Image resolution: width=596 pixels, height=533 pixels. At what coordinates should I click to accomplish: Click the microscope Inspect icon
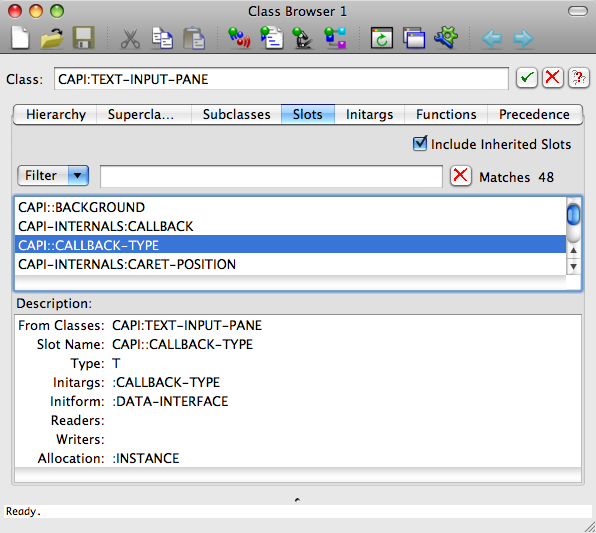coord(303,38)
